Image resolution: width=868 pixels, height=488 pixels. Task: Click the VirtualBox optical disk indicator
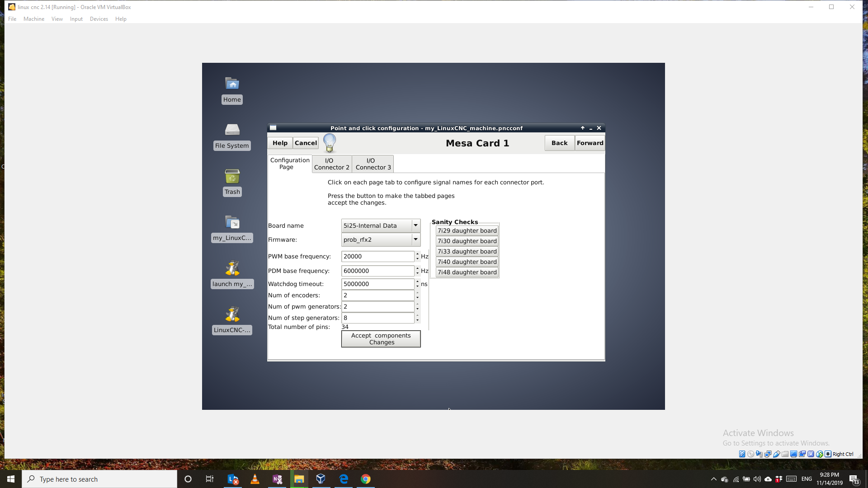tap(750, 454)
